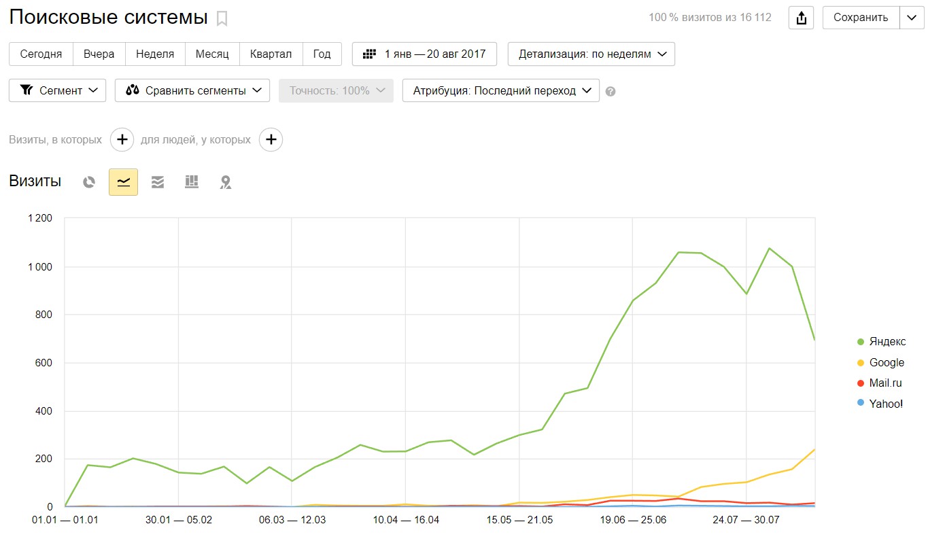Open the Сегмент dropdown

tap(57, 91)
